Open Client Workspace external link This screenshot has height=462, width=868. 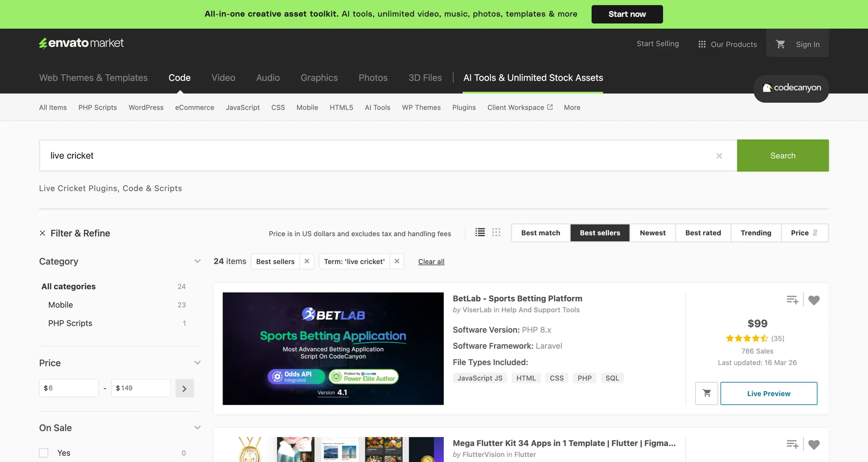click(520, 107)
